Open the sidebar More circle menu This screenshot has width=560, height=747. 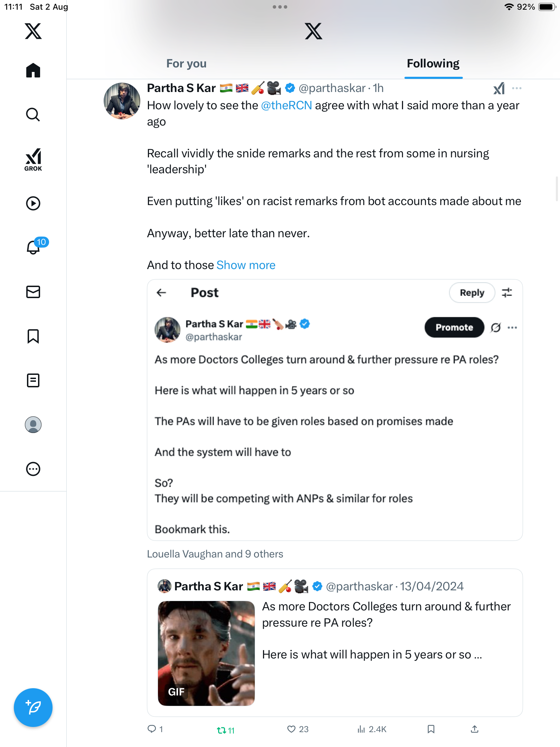pos(33,469)
